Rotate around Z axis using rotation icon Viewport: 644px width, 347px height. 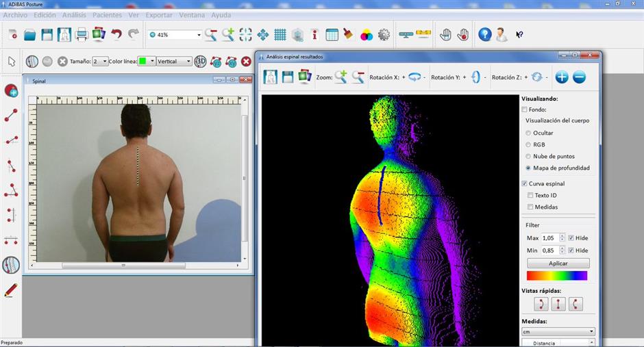pos(536,77)
